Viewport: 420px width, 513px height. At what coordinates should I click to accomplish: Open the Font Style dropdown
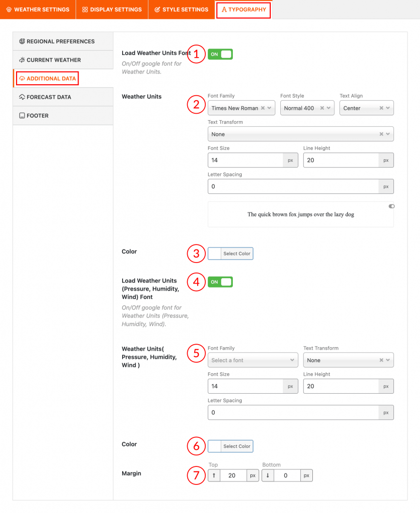click(307, 108)
